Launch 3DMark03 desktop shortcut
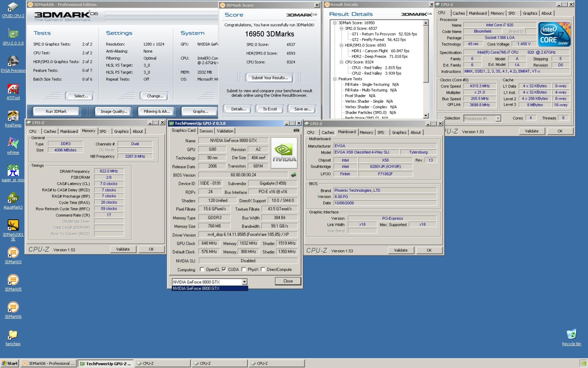Screen dimensions: 588x368 (x=13, y=255)
